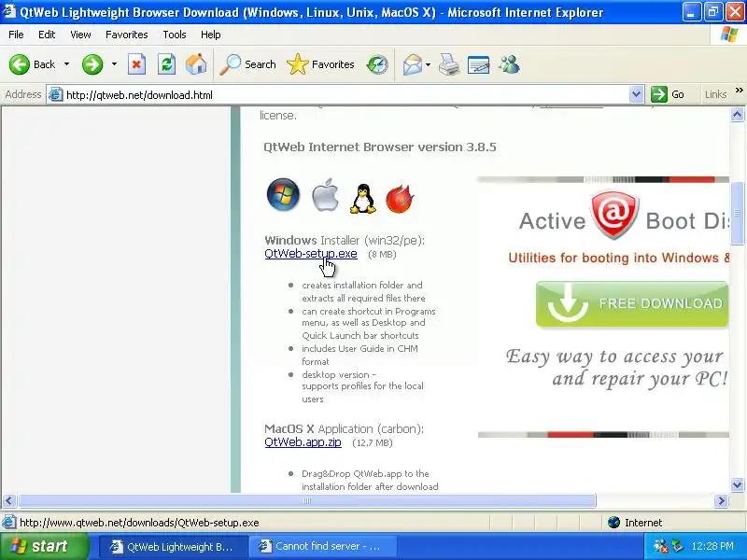Image resolution: width=747 pixels, height=560 pixels.
Task: Click the vertical scrollbar up arrow
Action: click(737, 115)
